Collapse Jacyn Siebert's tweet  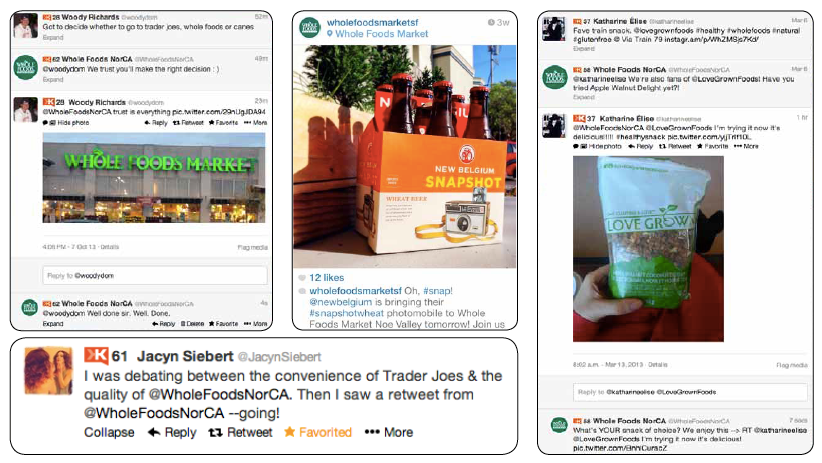tap(109, 432)
